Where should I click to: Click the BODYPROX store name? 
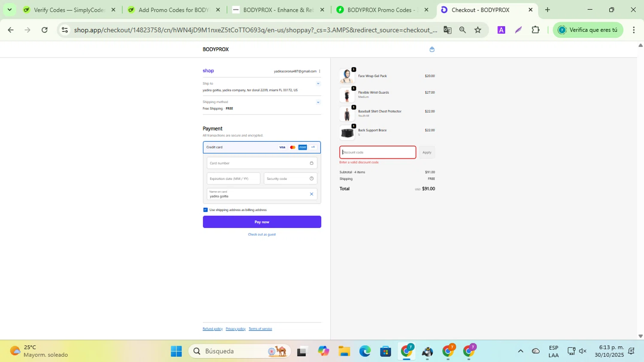[216, 49]
